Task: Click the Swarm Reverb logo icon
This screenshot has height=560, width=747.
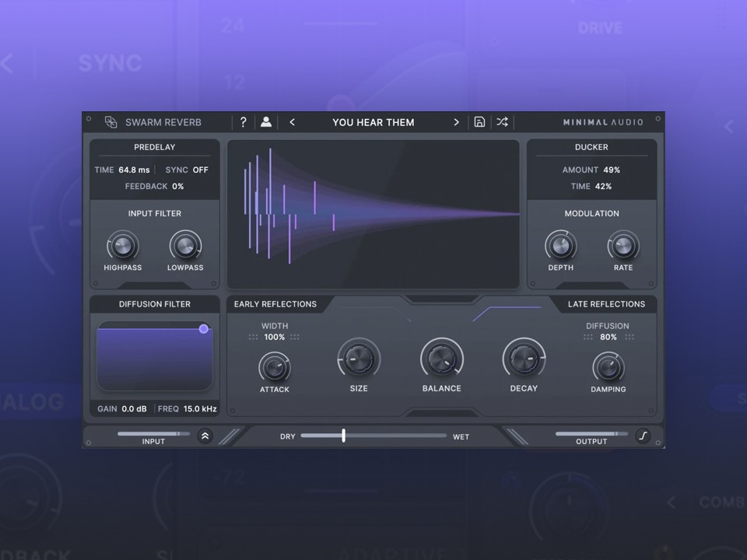Action: click(110, 122)
